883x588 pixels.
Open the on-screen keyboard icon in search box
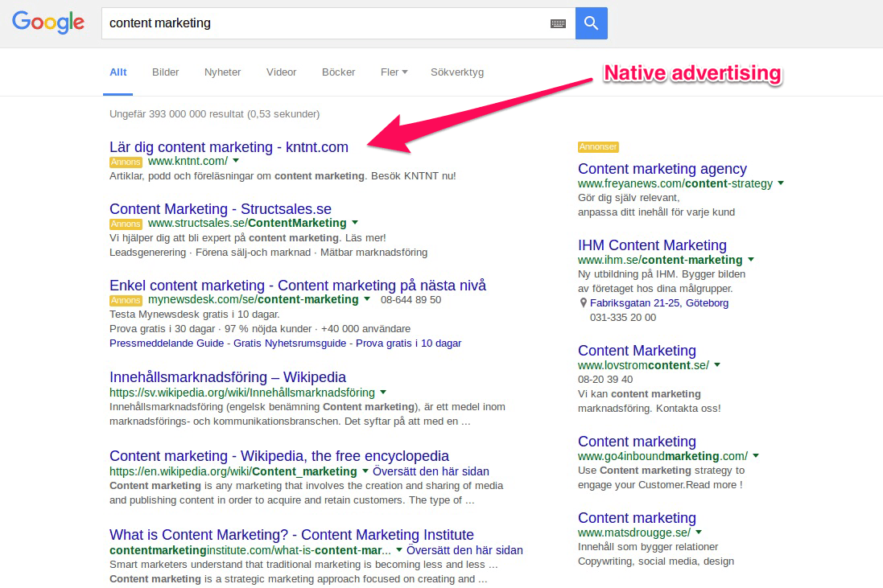(558, 23)
